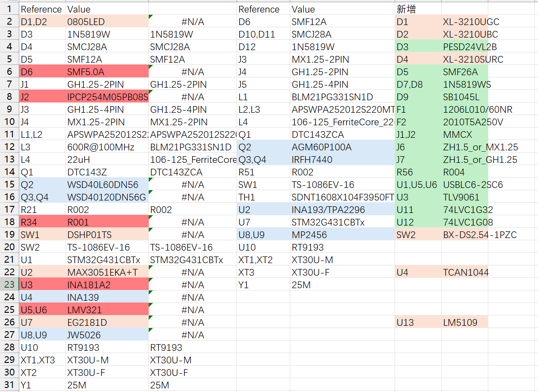
Task: Select the DTC143Z cell in row 14
Action: [x=107, y=172]
